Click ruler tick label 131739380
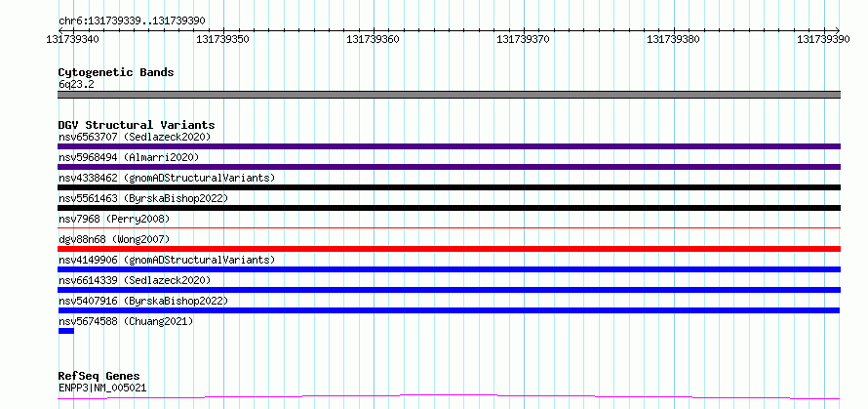This screenshot has height=409, width=868. point(673,39)
